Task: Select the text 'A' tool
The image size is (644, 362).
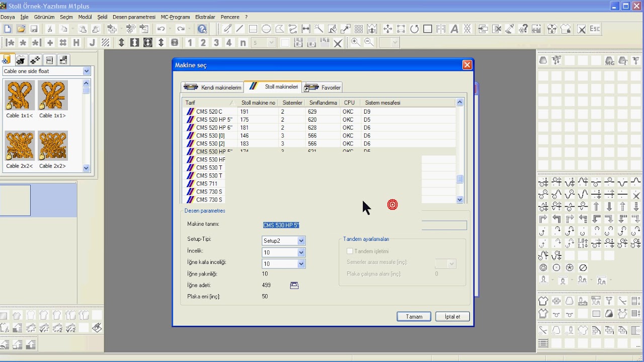Action: click(454, 29)
